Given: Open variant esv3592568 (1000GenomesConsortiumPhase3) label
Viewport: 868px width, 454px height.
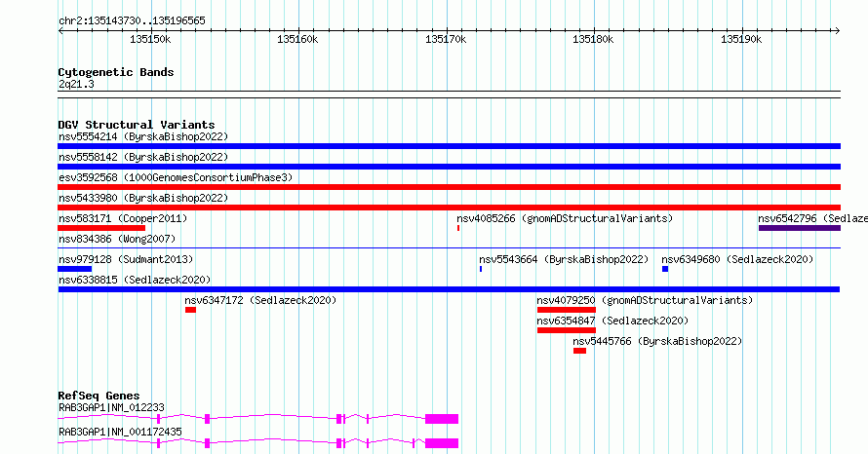Looking at the screenshot, I should pos(176,177).
